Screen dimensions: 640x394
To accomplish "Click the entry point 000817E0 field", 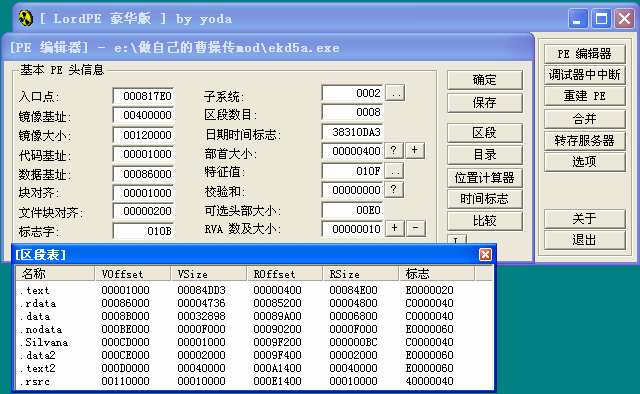I will (144, 96).
